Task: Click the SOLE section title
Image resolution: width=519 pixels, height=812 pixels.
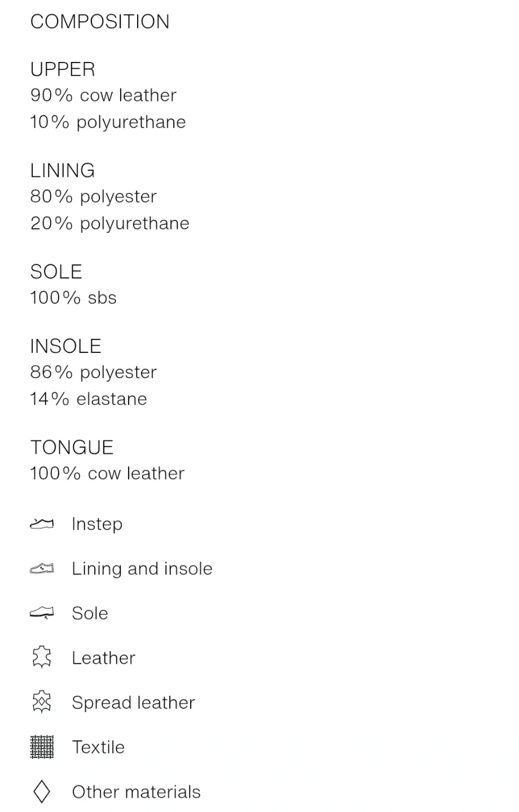Action: click(x=56, y=272)
